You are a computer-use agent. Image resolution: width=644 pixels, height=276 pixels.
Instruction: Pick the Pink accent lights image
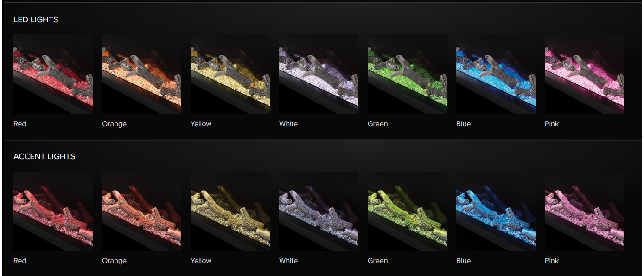(584, 212)
